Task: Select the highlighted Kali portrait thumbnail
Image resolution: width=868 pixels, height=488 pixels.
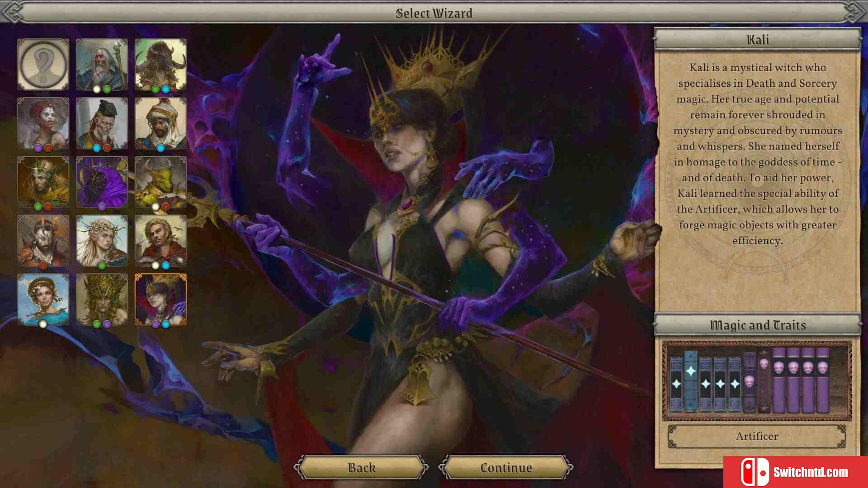Action: (x=160, y=299)
